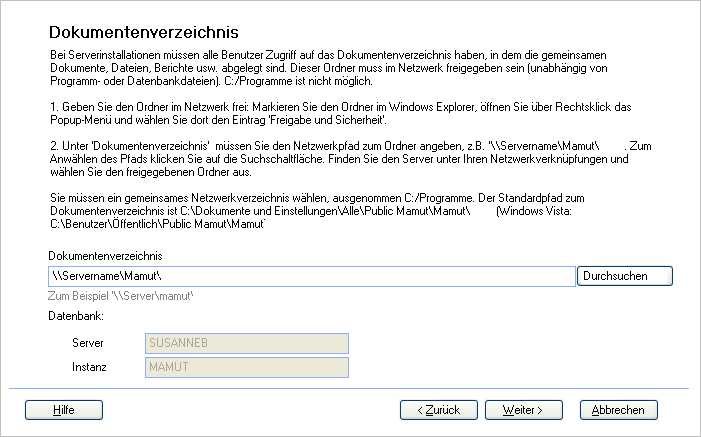This screenshot has width=701, height=437.
Task: Click the 'Datenbank:' label
Action: click(76, 316)
